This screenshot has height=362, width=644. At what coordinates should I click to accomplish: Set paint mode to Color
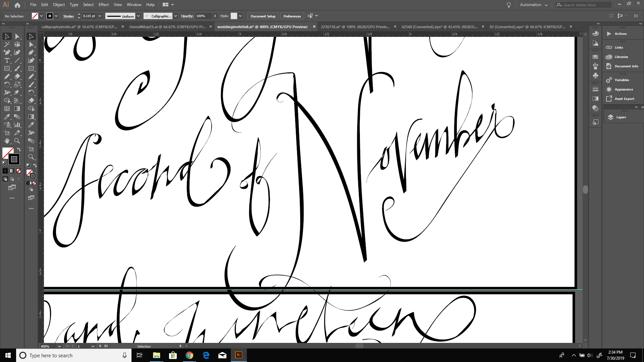[x=5, y=171]
